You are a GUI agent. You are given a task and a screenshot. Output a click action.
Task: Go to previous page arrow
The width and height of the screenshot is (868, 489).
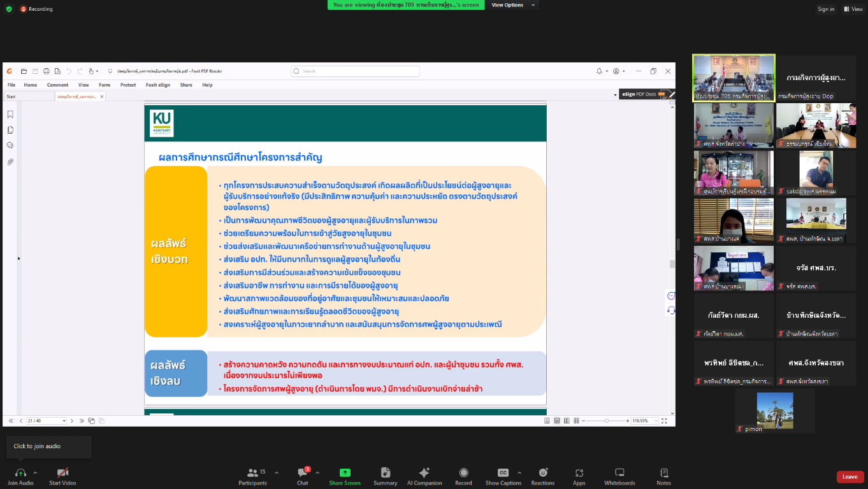tap(21, 421)
